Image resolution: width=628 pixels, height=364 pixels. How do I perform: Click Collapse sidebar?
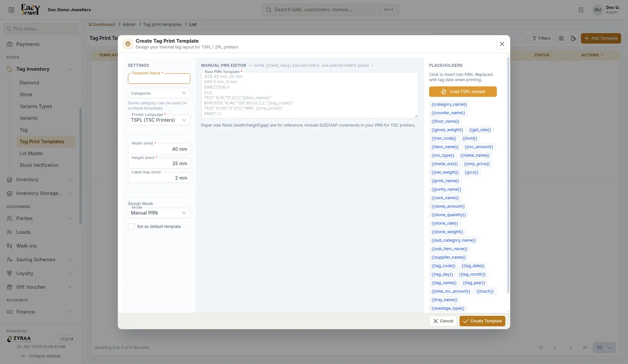41,356
